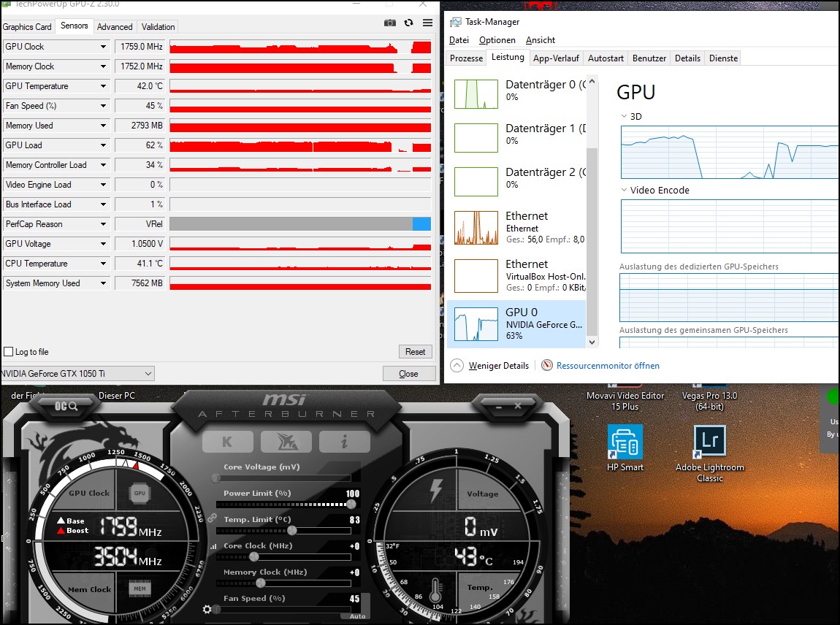Click Weniger Details in Task-Manager
Image resolution: width=840 pixels, height=625 pixels.
coord(499,366)
